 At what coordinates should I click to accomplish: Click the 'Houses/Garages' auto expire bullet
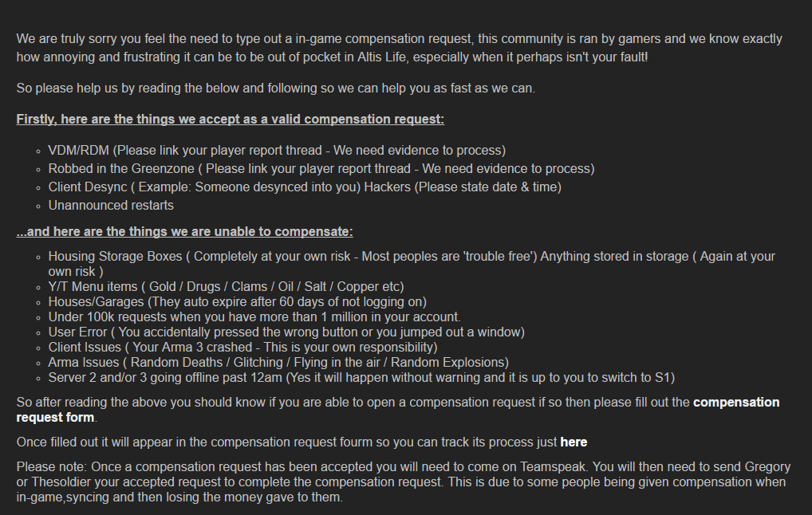(x=237, y=302)
